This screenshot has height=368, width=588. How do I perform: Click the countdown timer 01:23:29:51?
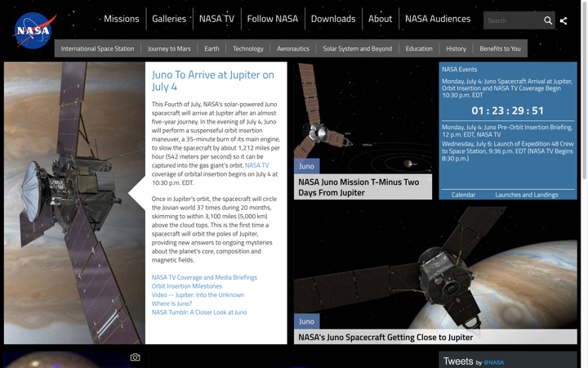pyautogui.click(x=507, y=110)
